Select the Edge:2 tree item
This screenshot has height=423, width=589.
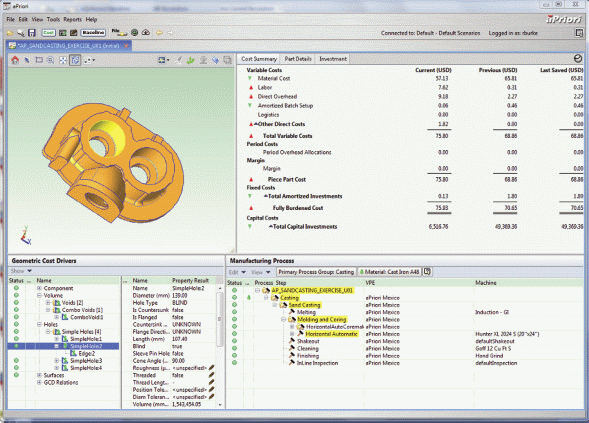tap(86, 354)
